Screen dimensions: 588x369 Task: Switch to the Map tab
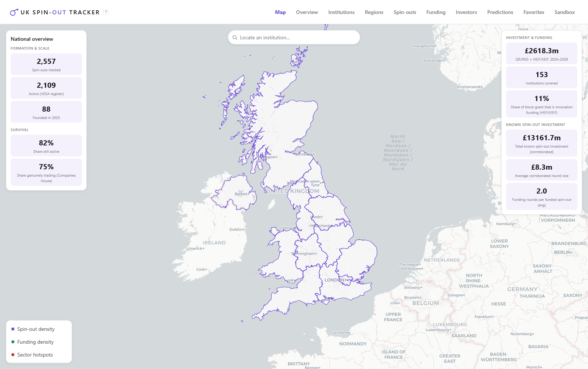click(280, 12)
